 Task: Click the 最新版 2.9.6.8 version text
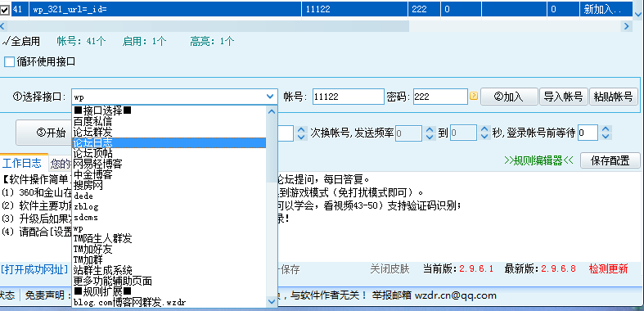click(540, 269)
